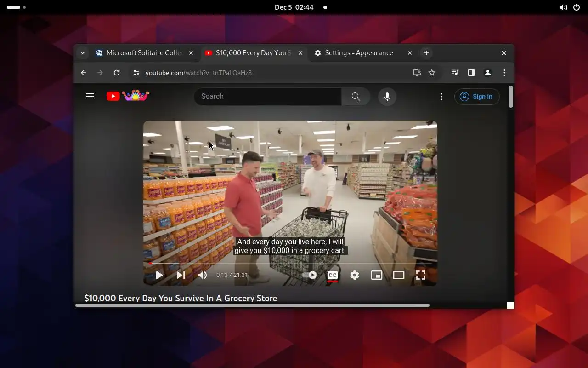Open the system volume indicator
The image size is (588, 368).
point(563,7)
